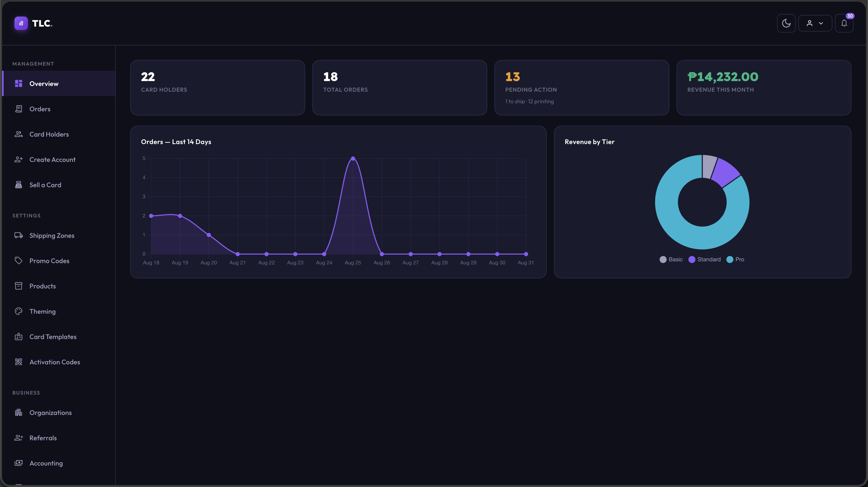868x487 pixels.
Task: Click the Revenue This Month card
Action: [x=764, y=88]
